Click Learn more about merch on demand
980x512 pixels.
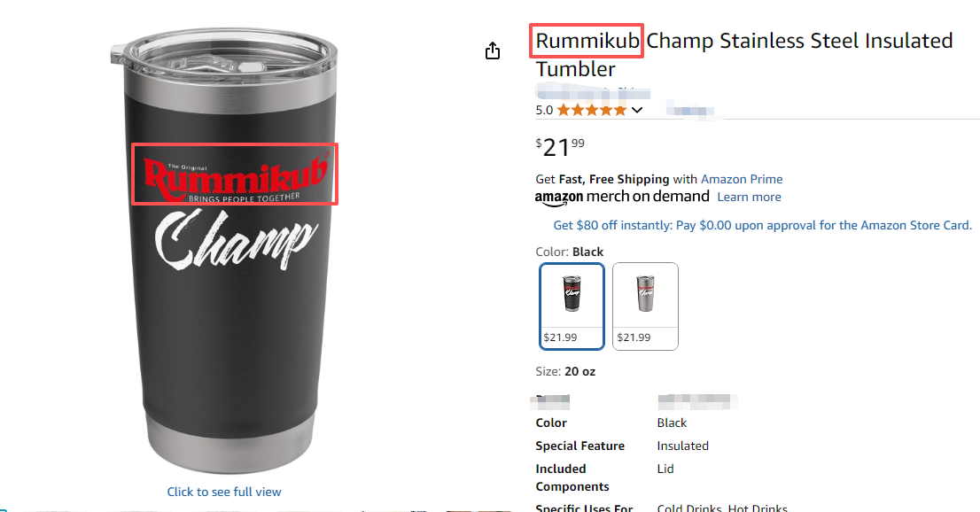click(x=749, y=197)
